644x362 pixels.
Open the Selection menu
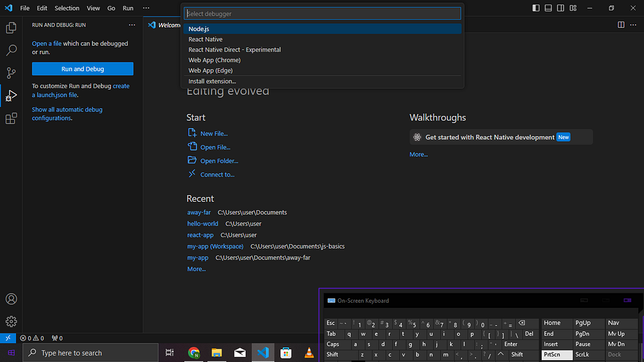[67, 8]
